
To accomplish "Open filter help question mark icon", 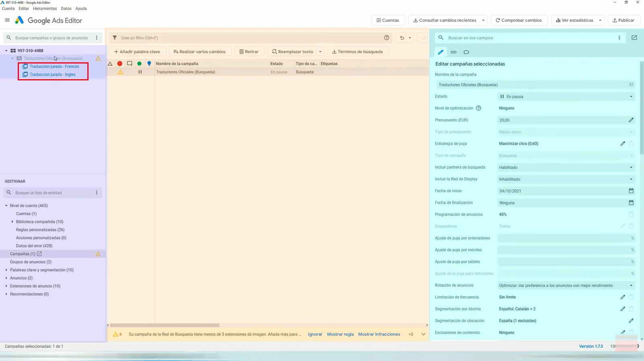I will pyautogui.click(x=387, y=38).
